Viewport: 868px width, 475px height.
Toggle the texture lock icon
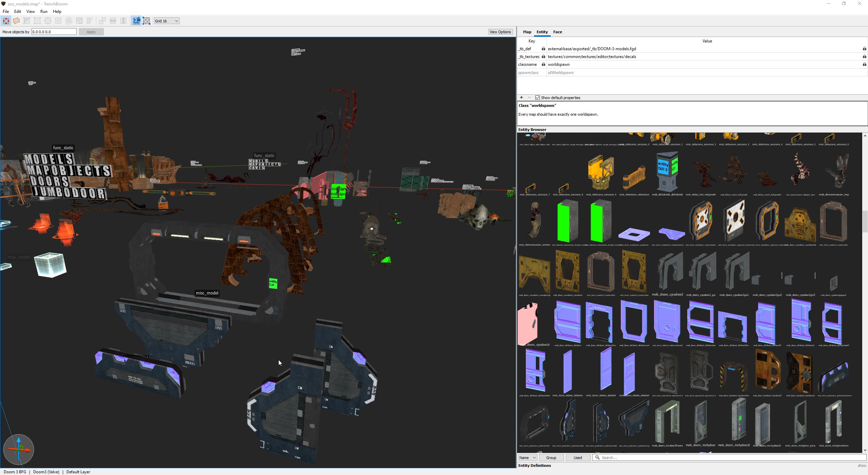(136, 21)
